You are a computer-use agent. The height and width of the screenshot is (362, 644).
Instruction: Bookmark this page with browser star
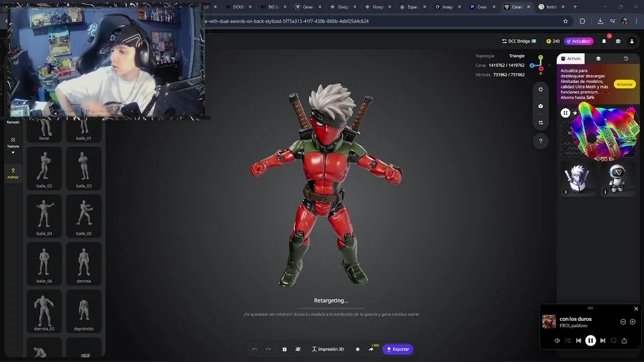566,21
